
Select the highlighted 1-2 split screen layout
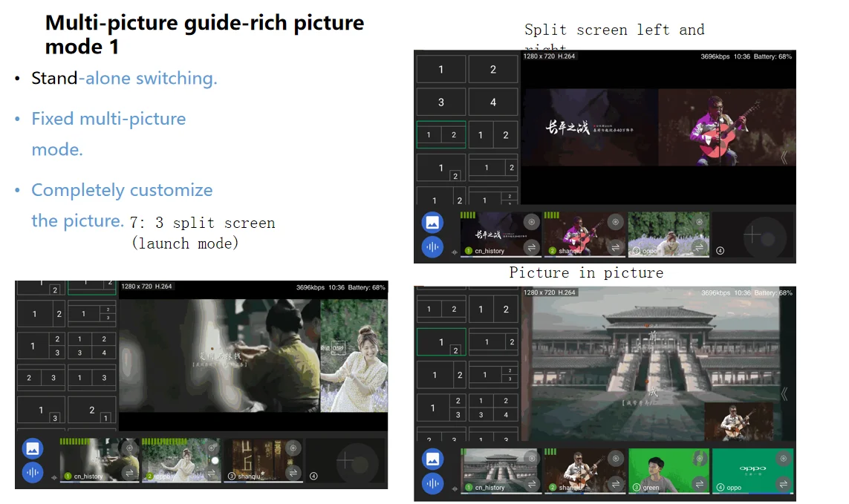click(441, 134)
